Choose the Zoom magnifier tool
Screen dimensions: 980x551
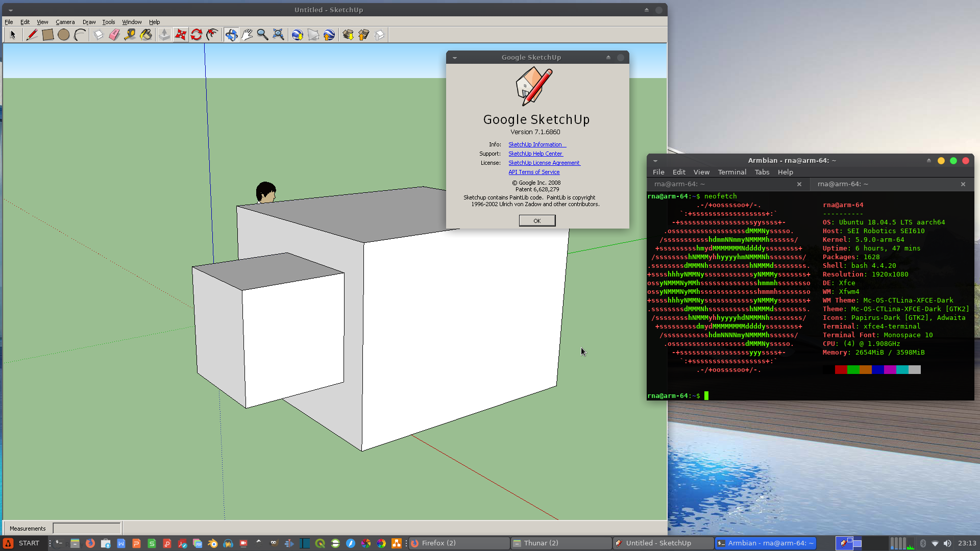[x=262, y=35]
